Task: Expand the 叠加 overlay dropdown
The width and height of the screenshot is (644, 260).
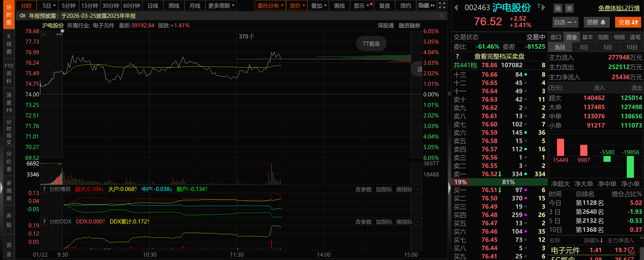Action: point(318,6)
